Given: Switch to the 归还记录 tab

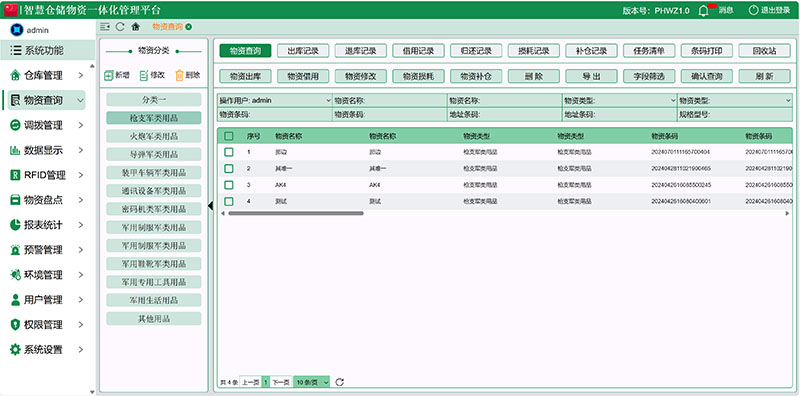Looking at the screenshot, I should pyautogui.click(x=476, y=51).
